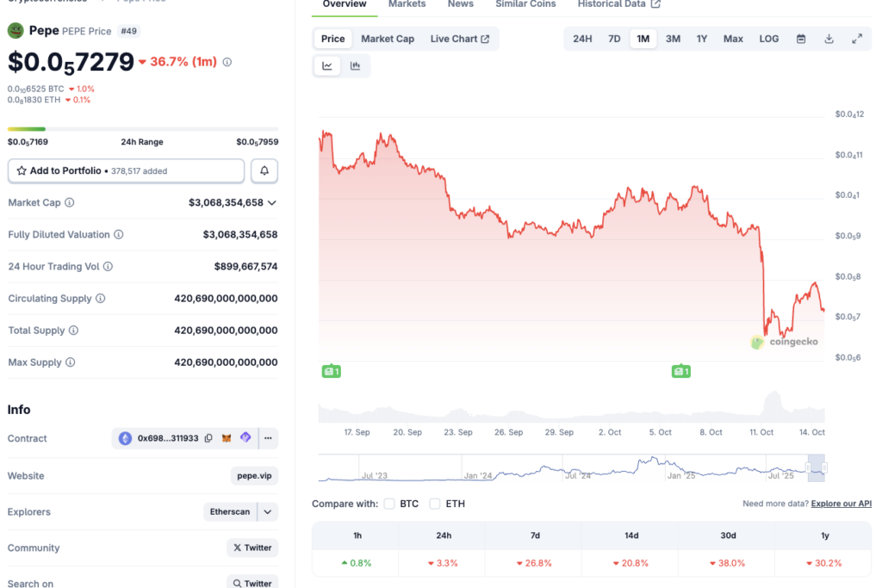Enable the BTC comparison checkbox

(389, 504)
